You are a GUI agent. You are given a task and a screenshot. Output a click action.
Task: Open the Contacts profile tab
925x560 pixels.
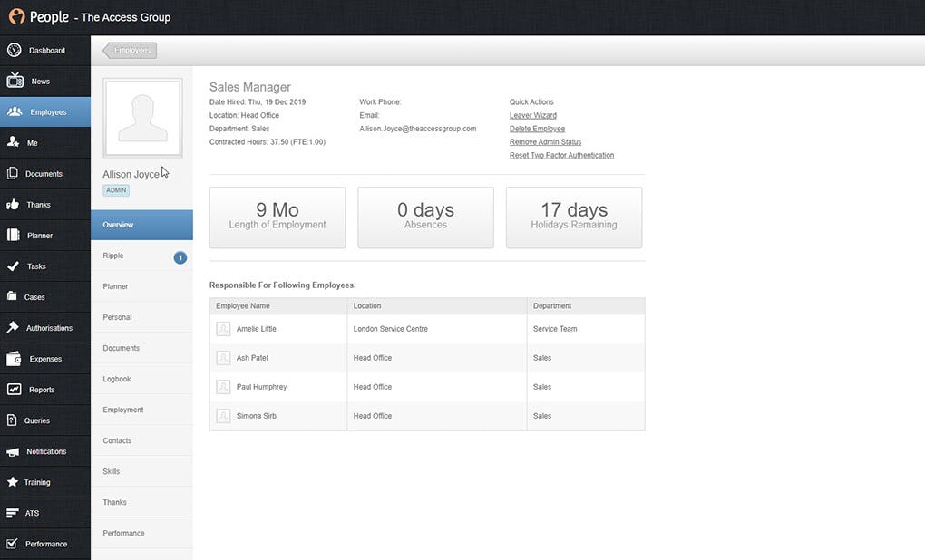[141, 441]
